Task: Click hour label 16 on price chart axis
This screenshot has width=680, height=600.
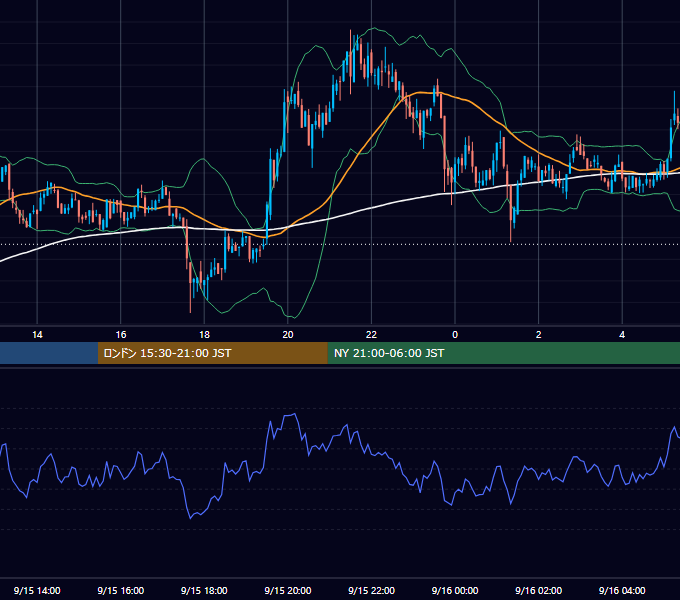Action: click(x=121, y=334)
